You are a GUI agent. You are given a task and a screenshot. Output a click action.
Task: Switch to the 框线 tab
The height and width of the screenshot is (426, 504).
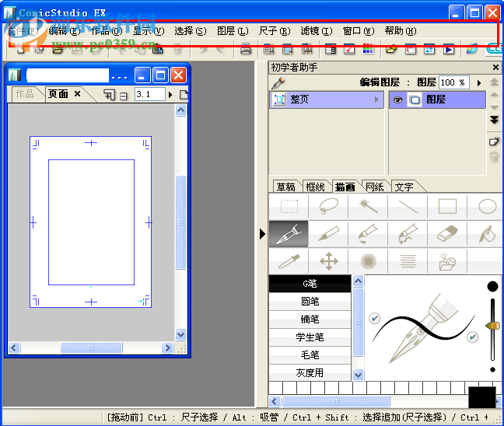[315, 187]
